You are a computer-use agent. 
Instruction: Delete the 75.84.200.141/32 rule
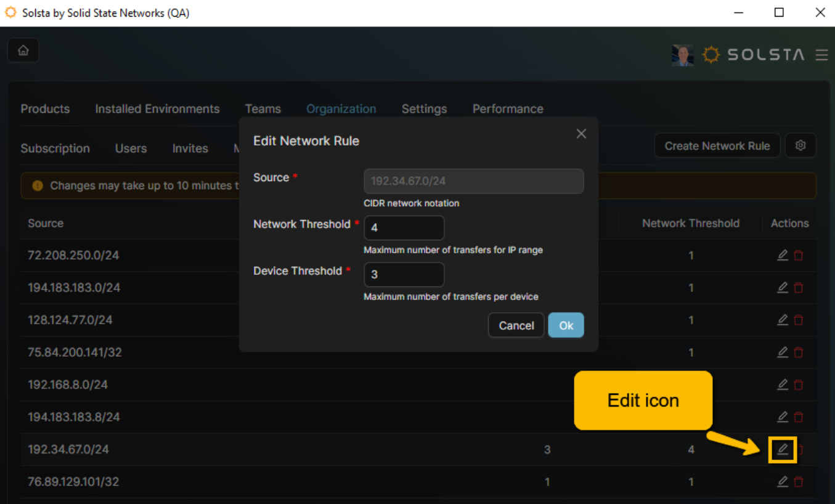click(799, 352)
